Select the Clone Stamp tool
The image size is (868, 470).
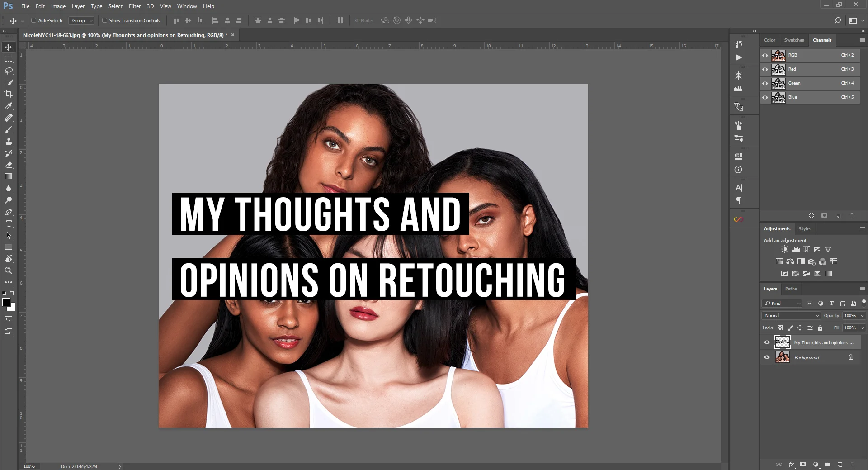click(x=9, y=141)
